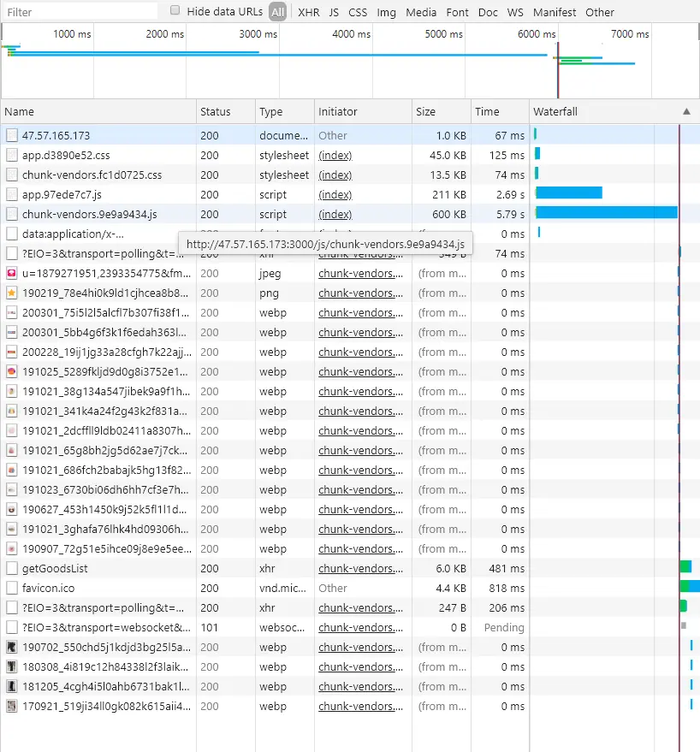The image size is (700, 752).
Task: Click the png thumbnail of 190219_78e4hi0k9ld1cjhcea8b8
Action: [11, 293]
